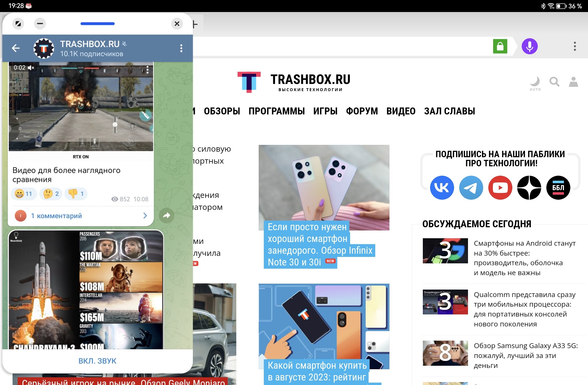Open site search magnifier

(x=554, y=82)
